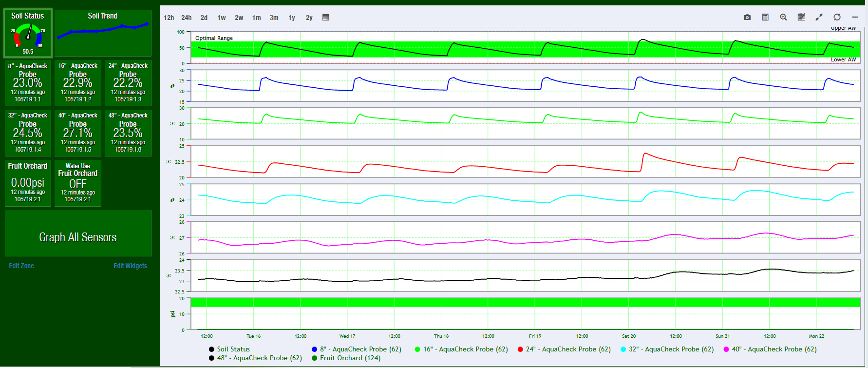Click the Sun 21 axis label
Screen dimensions: 868x368
(722, 336)
